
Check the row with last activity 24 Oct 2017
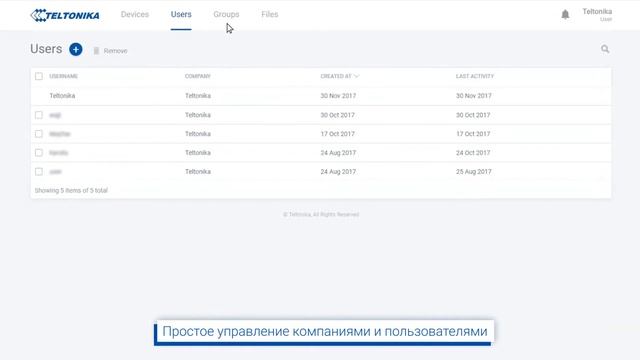pos(39,153)
